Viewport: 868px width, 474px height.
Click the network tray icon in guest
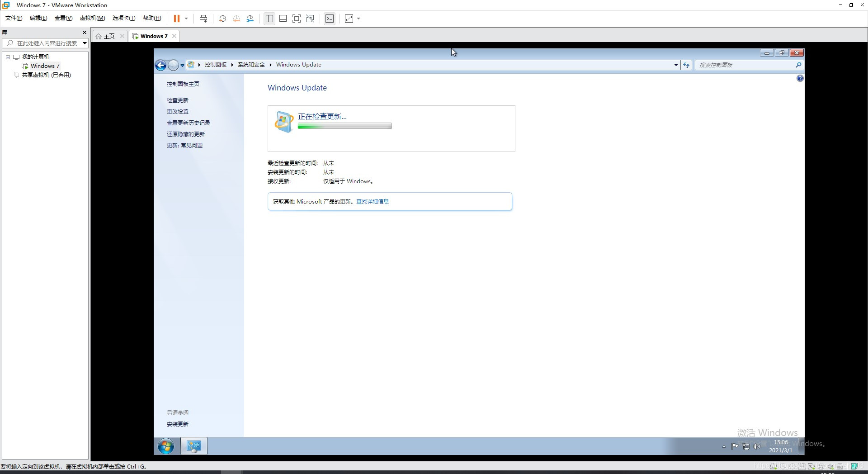(x=745, y=447)
